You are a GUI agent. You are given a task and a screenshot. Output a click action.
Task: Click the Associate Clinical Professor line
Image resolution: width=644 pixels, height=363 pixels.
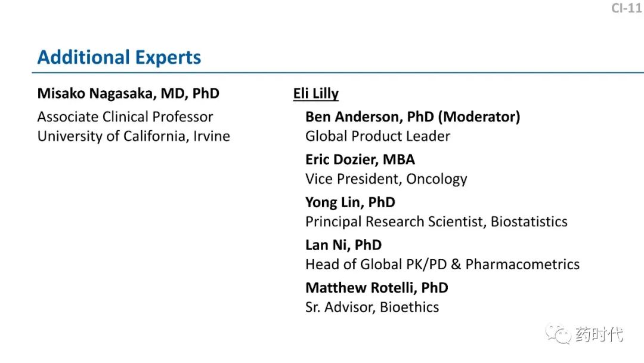(125, 117)
